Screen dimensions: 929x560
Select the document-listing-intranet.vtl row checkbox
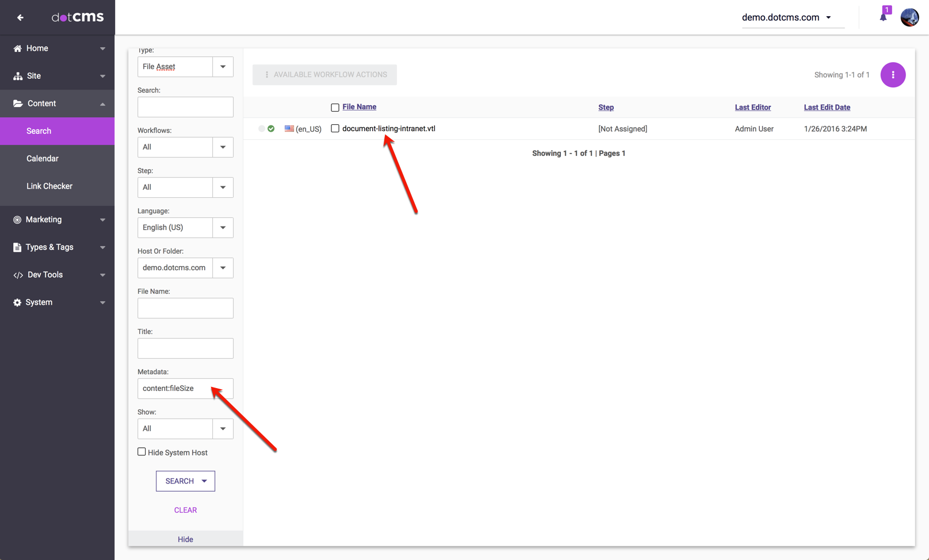[335, 129]
